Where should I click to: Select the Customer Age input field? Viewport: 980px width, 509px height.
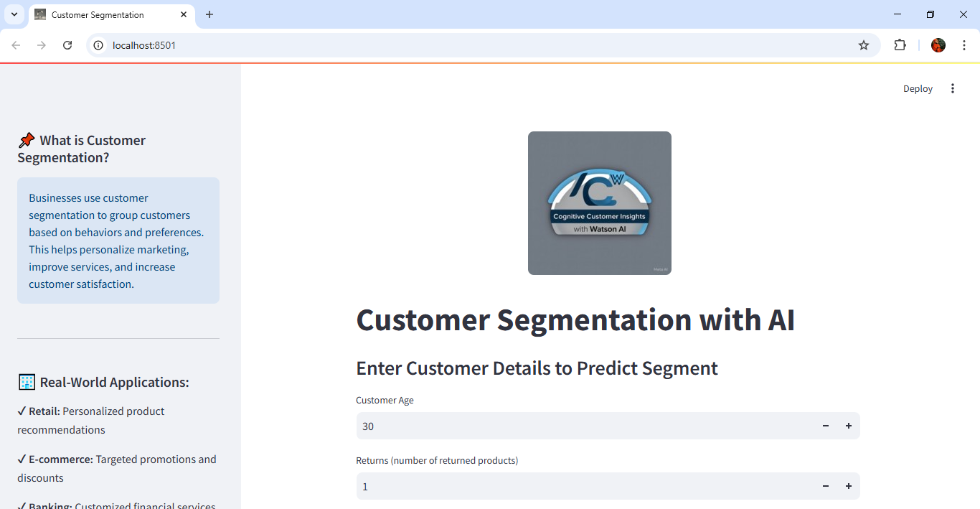(x=574, y=426)
